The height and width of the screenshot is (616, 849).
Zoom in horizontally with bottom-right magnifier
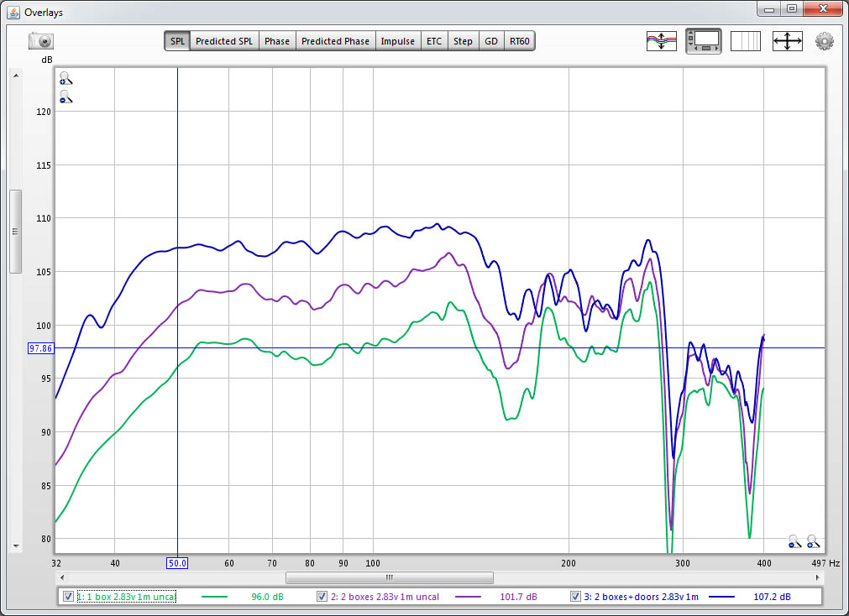tap(812, 541)
